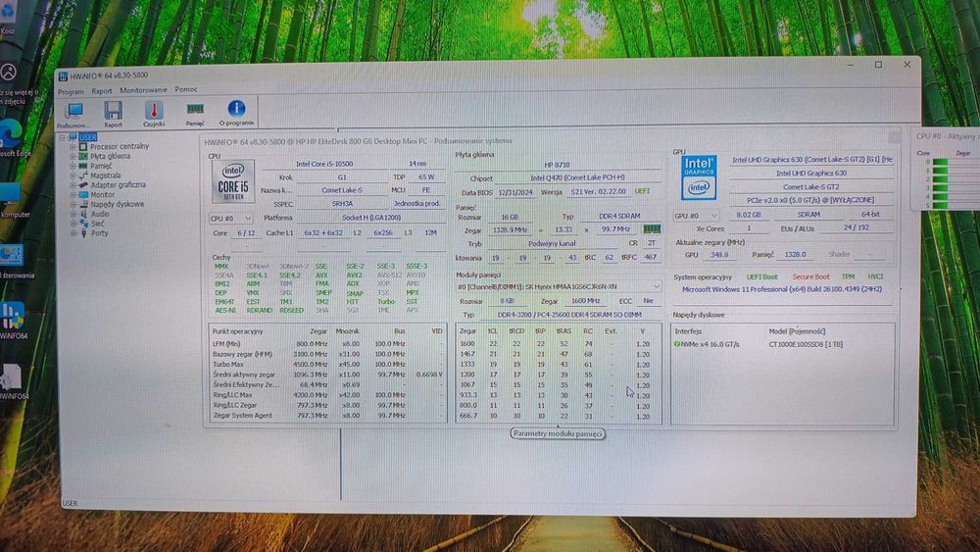Click the UEFI Boot label

pos(761,276)
